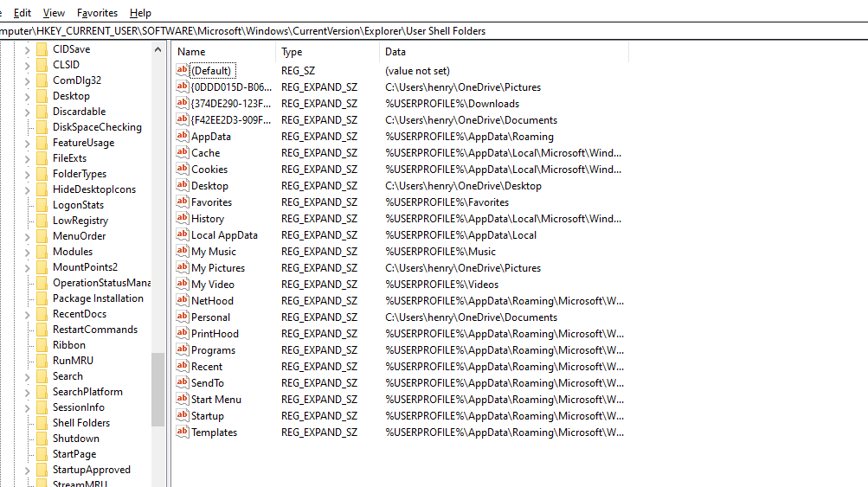Screen dimensions: 868x487
Task: Click the LowRegistry folder icon
Action: point(42,221)
